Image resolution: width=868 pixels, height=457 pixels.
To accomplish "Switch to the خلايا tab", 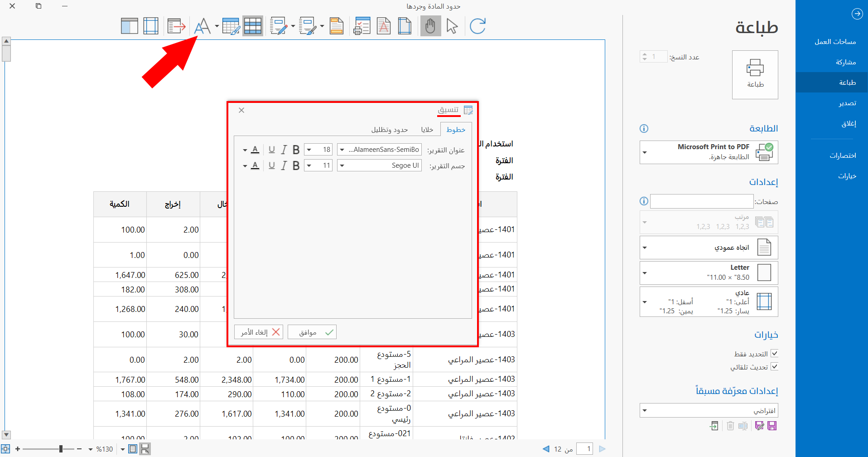I will (x=427, y=130).
